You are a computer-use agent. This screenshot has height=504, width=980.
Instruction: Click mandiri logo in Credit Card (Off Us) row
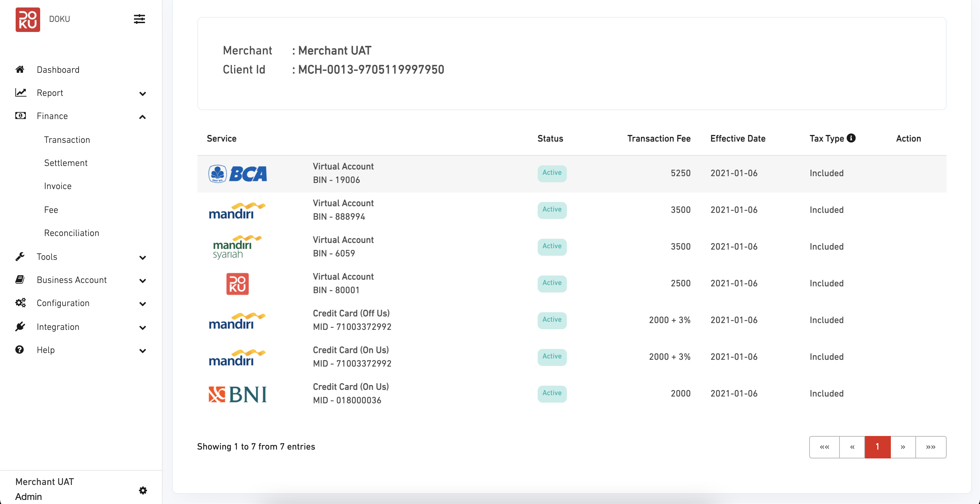237,321
